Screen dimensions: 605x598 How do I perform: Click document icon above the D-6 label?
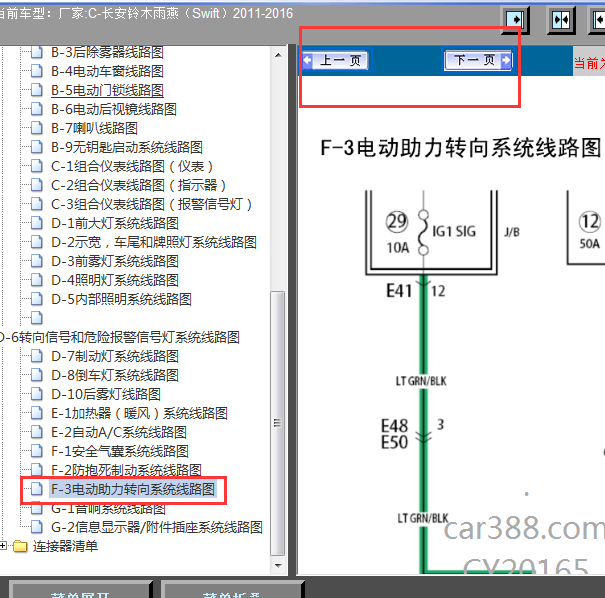point(37,318)
